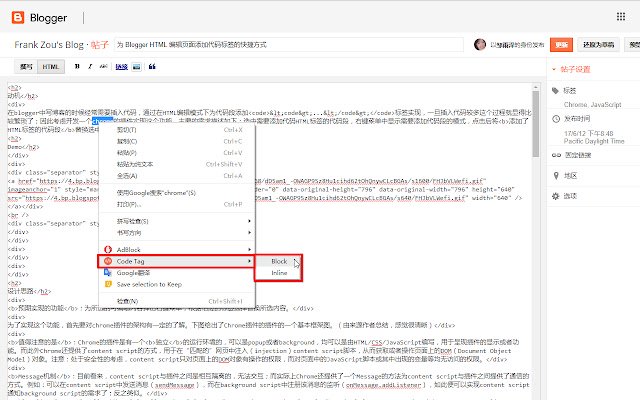The height and width of the screenshot is (400, 640).
Task: Select 检查(N) inspect menu entry
Action: [x=177, y=301]
